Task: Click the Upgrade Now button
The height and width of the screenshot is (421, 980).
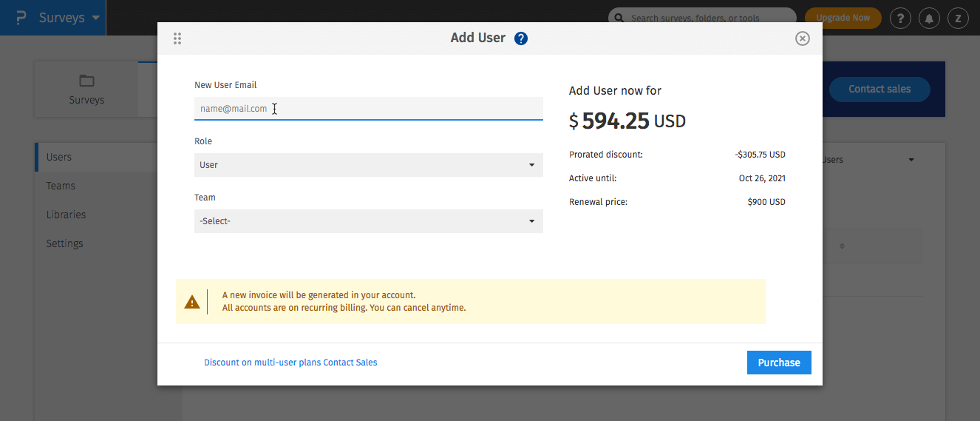Action: click(x=843, y=18)
